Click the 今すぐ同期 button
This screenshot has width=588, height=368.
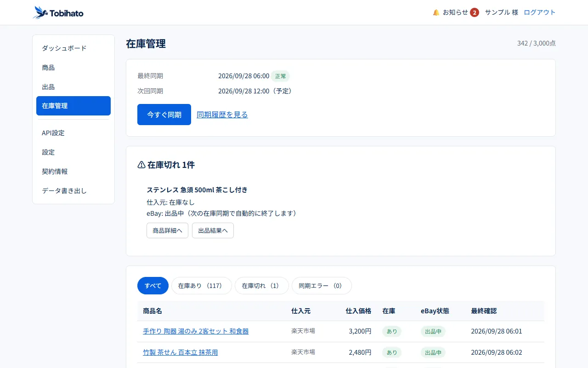point(164,115)
